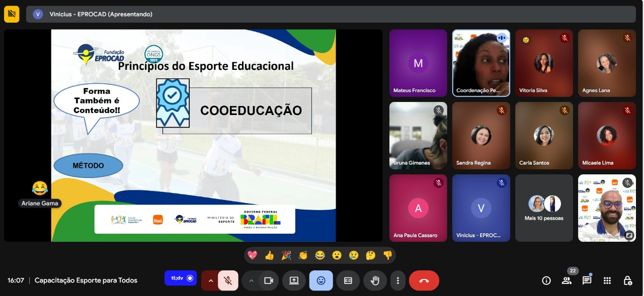
Task: Open meeting details info icon
Action: coord(546,280)
